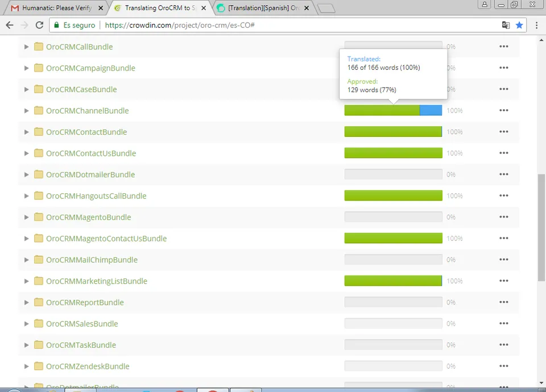The height and width of the screenshot is (392, 546).
Task: Open more options for OroCRMCampaignBundle
Action: tap(503, 68)
